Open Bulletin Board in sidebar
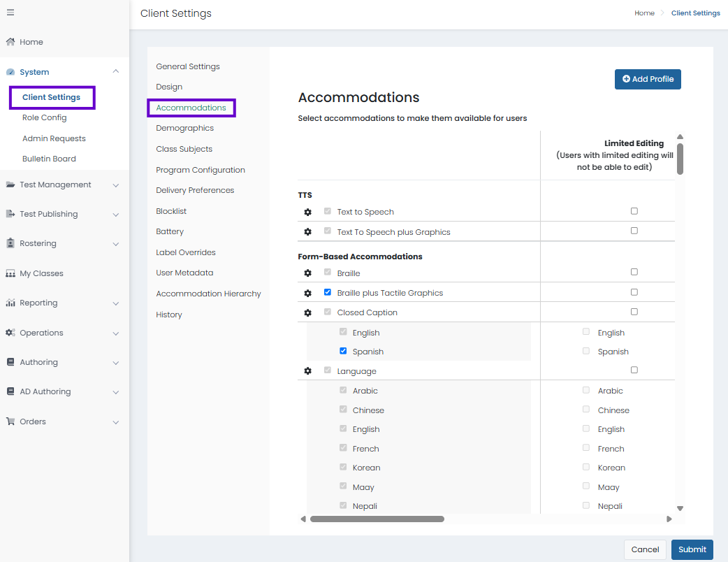Screen dimensions: 728x562 click(x=49, y=159)
